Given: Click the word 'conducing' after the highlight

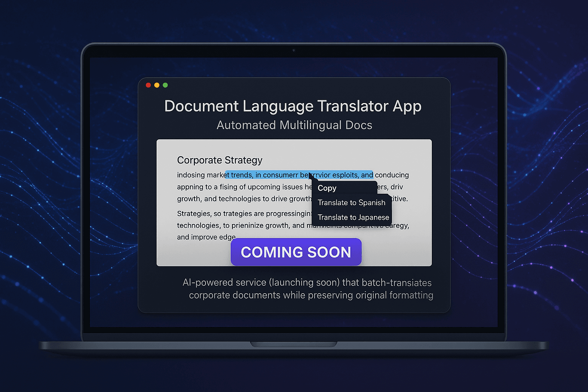Looking at the screenshot, I should coord(392,175).
